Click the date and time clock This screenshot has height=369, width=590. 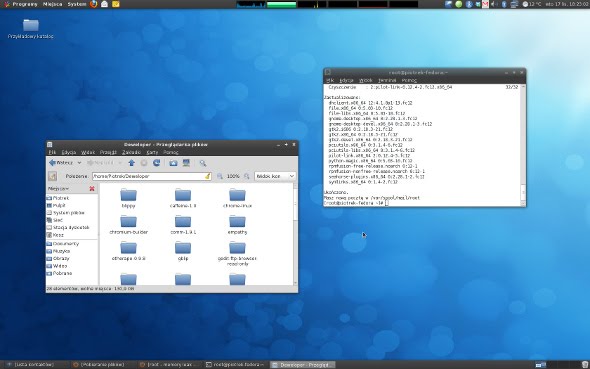566,4
